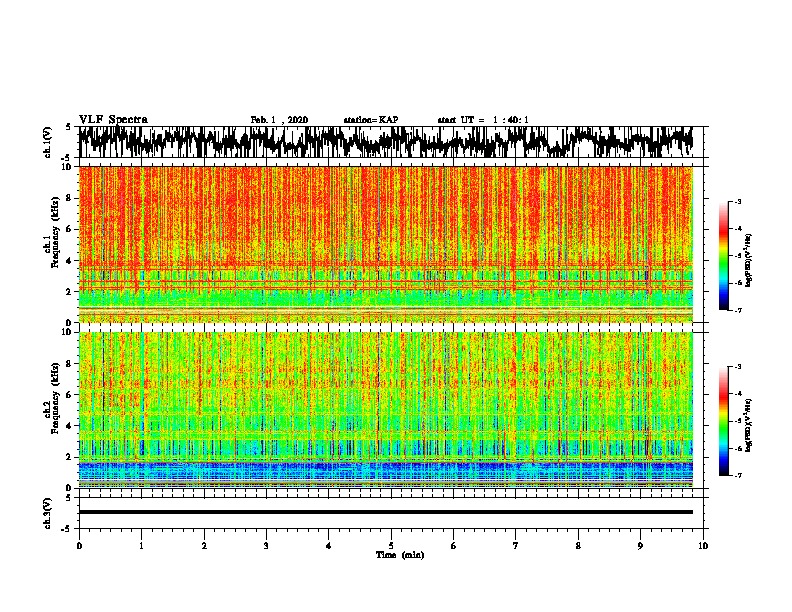Image resolution: width=792 pixels, height=612 pixels.
Task: Click the time axis tick label 3
Action: click(x=266, y=546)
